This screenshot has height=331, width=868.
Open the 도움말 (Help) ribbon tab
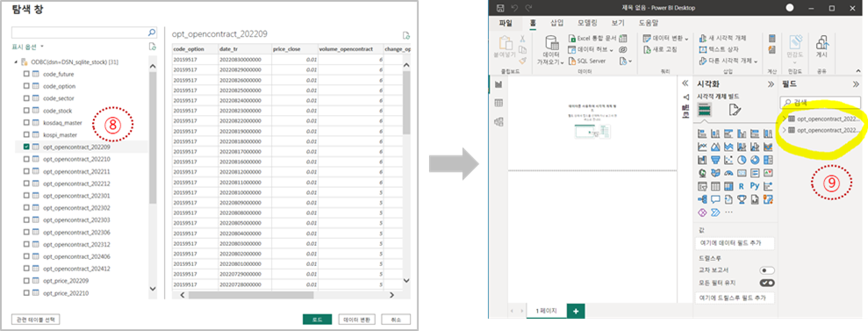[x=649, y=23]
